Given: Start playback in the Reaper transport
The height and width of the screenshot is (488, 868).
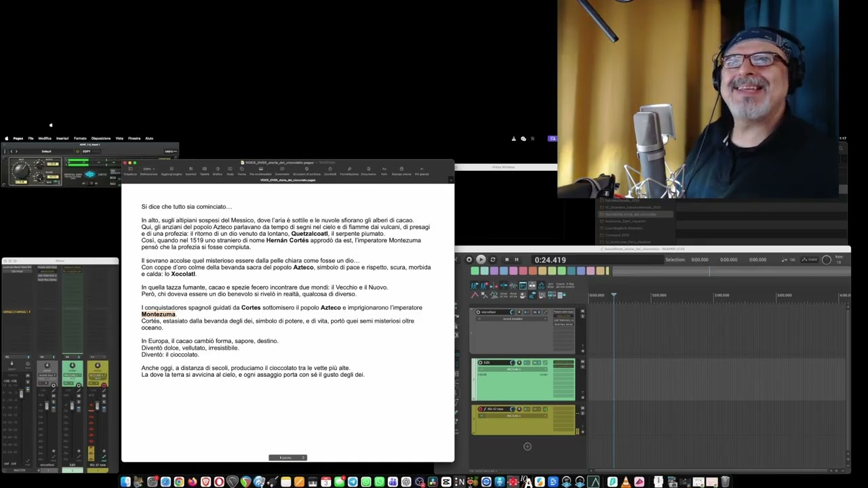Looking at the screenshot, I should (481, 260).
